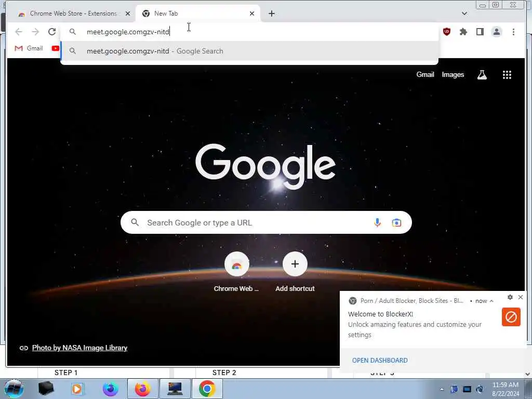Expand the tab search dropdown arrow
This screenshot has height=399, width=532.
[x=464, y=14]
